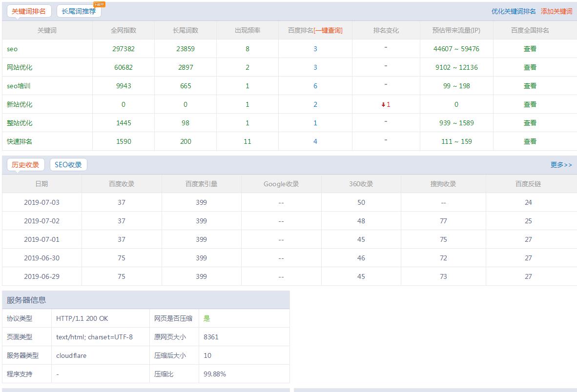The height and width of the screenshot is (392, 577).
Task: Switch to the 关键词排名 tab
Action: 29,11
